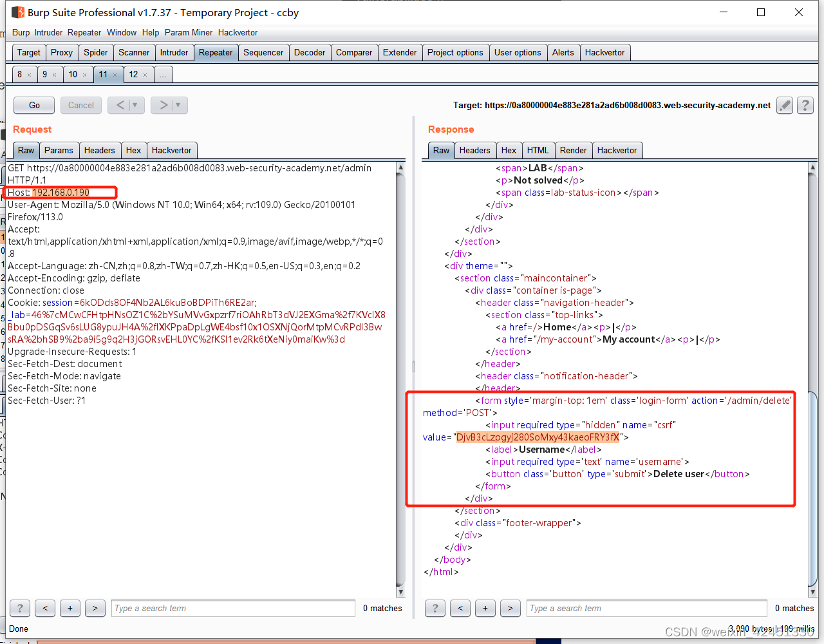Viewport: 824px width, 644px height.
Task: Switch to the Spider tab
Action: click(96, 52)
